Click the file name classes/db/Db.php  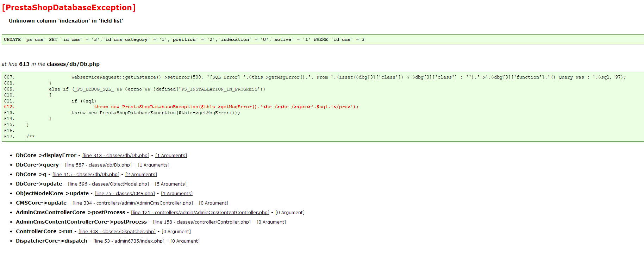click(x=73, y=64)
